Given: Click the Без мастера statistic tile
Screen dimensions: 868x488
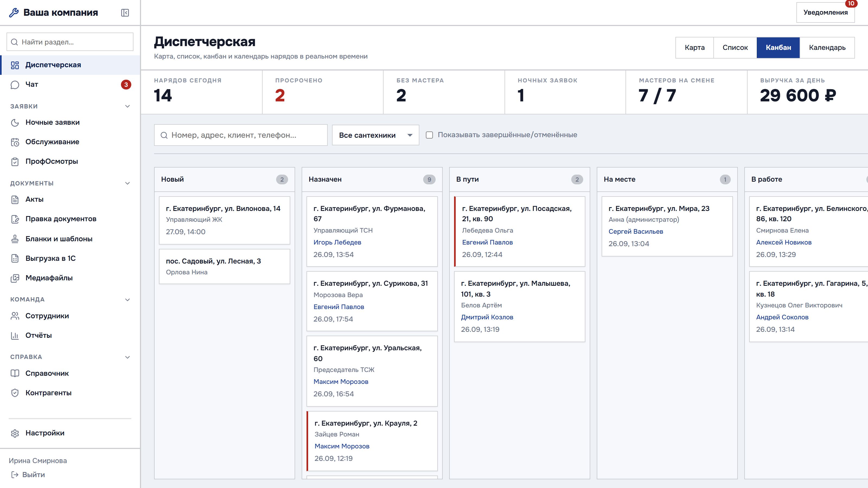Looking at the screenshot, I should pos(444,92).
